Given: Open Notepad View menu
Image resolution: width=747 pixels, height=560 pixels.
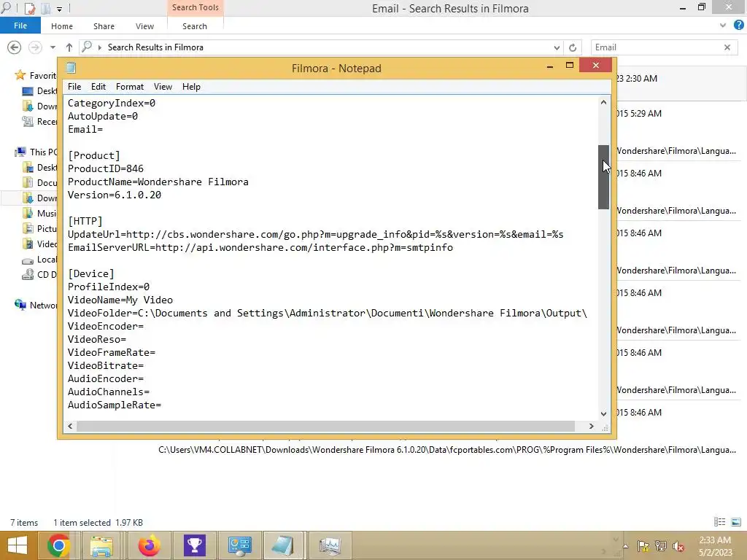Looking at the screenshot, I should 163,87.
